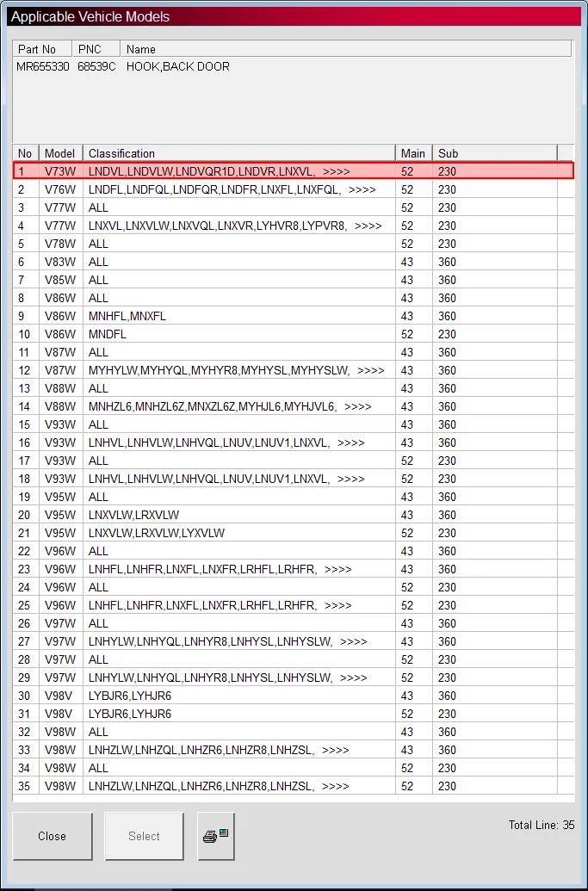
Task: Select row 13 V88W ALL
Action: pyautogui.click(x=294, y=388)
